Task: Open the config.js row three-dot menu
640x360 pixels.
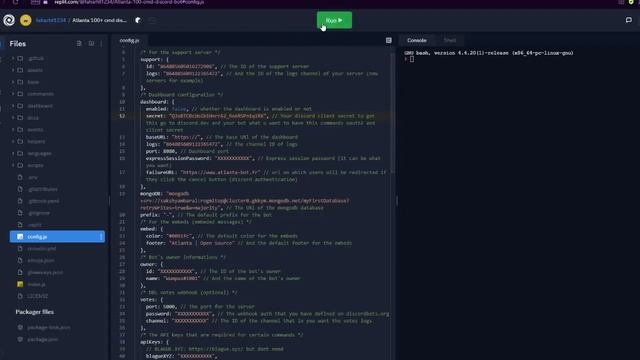Action: pos(101,237)
